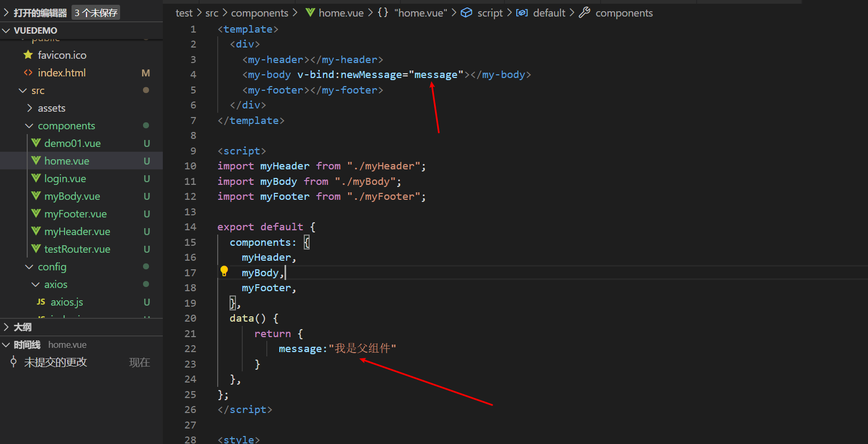Click the 3 个未保存 unsaved badge
Viewport: 868px width, 444px height.
[x=96, y=12]
